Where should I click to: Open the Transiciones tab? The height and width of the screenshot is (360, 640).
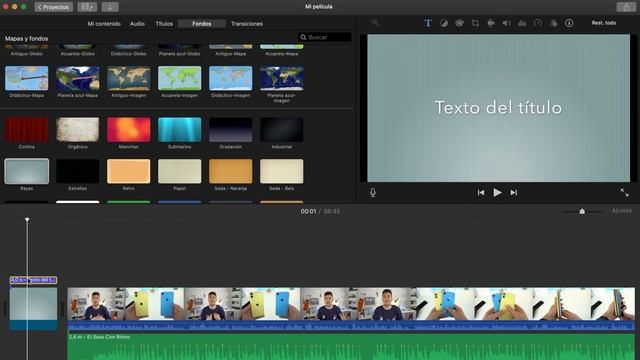point(247,24)
